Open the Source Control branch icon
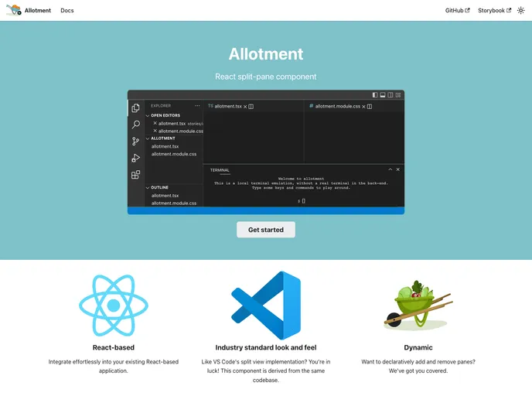532x396 pixels. (136, 142)
